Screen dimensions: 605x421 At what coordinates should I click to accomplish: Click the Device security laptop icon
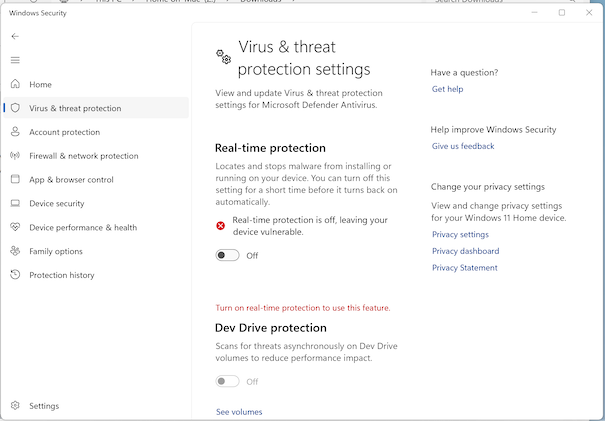tap(15, 203)
